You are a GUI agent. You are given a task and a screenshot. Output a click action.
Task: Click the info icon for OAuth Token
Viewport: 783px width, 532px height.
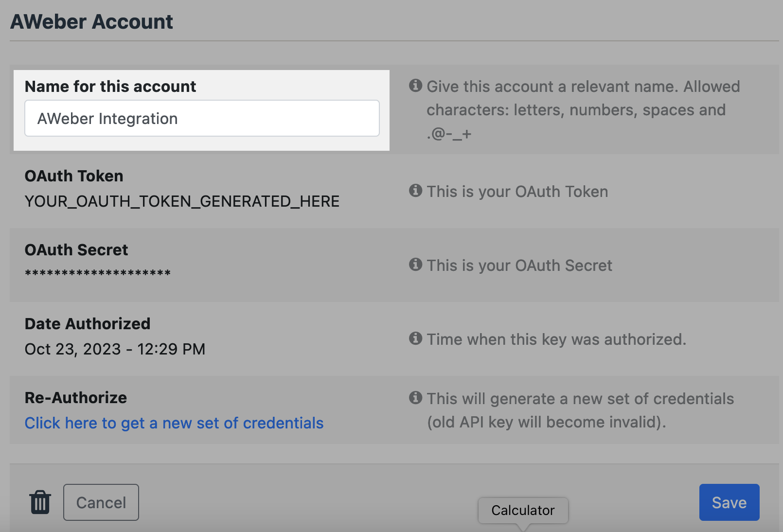pyautogui.click(x=415, y=191)
